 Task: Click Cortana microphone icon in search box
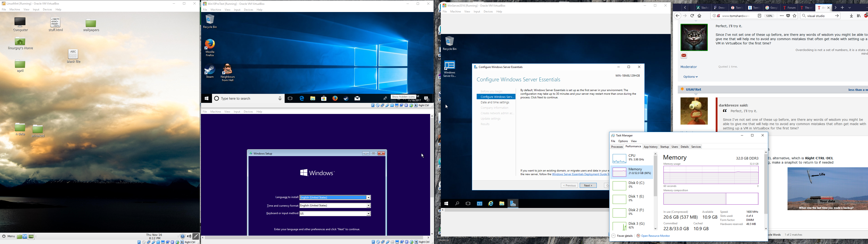click(280, 99)
